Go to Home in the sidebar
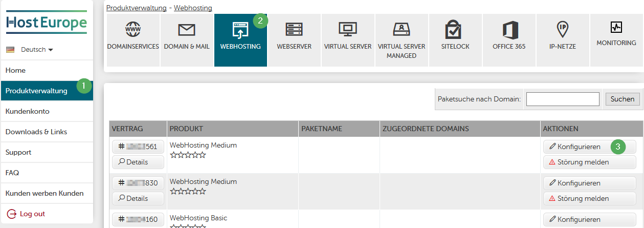Viewport: 644px width, 228px height. [x=47, y=70]
